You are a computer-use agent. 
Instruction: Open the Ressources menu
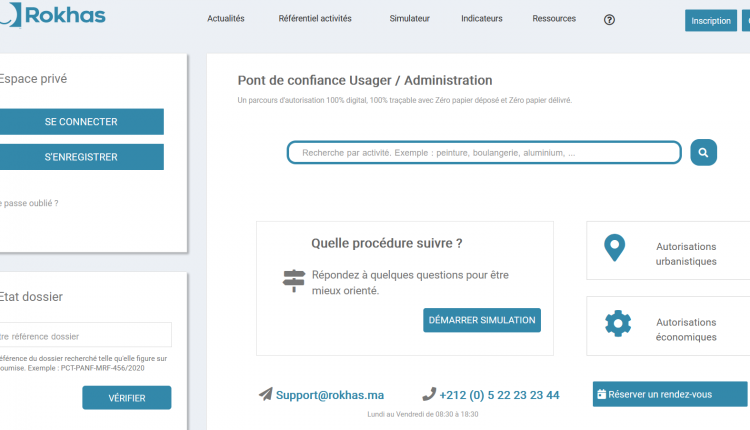pyautogui.click(x=554, y=19)
